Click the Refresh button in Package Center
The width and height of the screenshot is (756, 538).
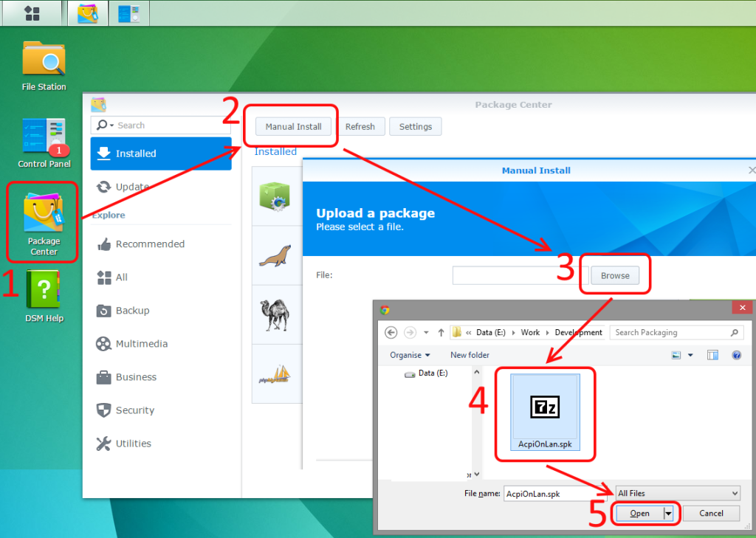(x=360, y=126)
